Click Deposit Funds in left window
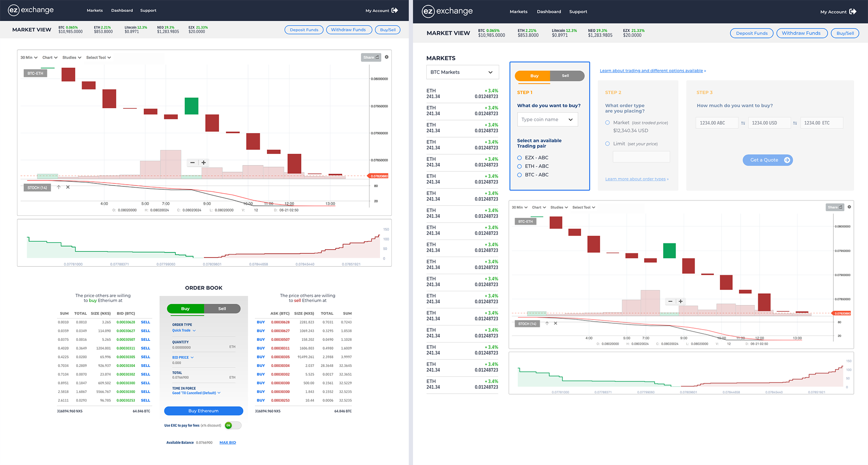This screenshot has width=868, height=465. click(304, 30)
